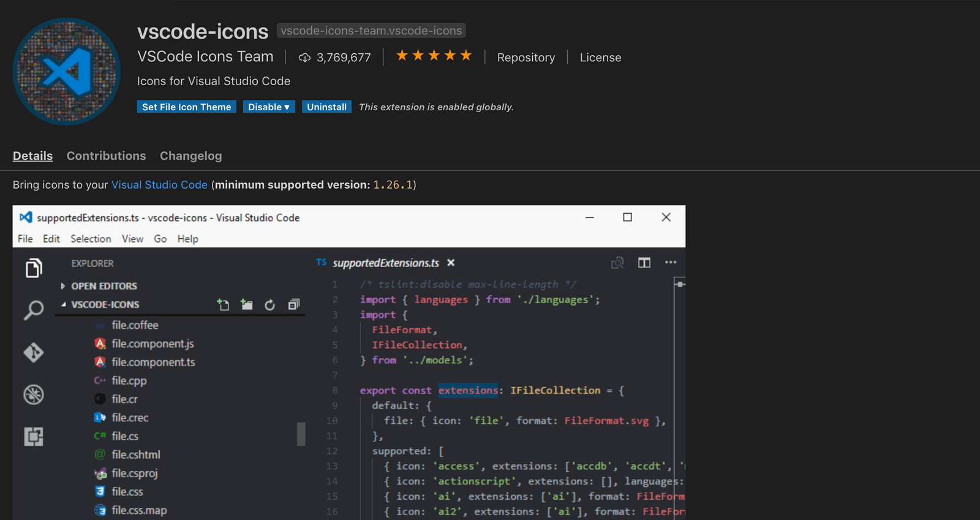This screenshot has width=980, height=520.
Task: Open the License link
Action: 601,57
